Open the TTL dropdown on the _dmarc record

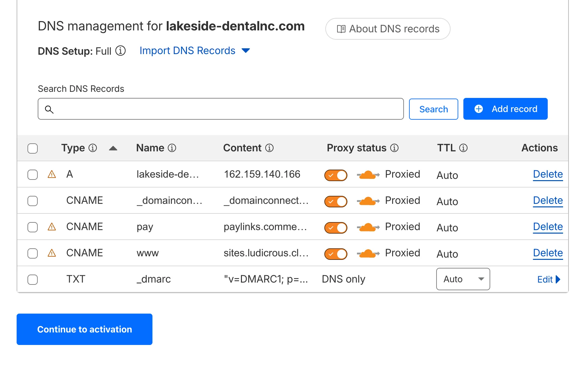tap(462, 279)
